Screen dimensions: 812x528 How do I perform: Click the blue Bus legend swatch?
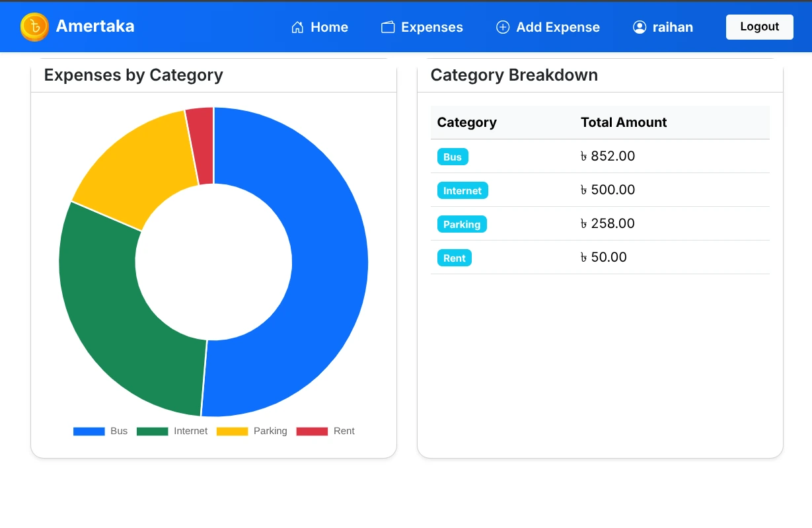pos(89,431)
